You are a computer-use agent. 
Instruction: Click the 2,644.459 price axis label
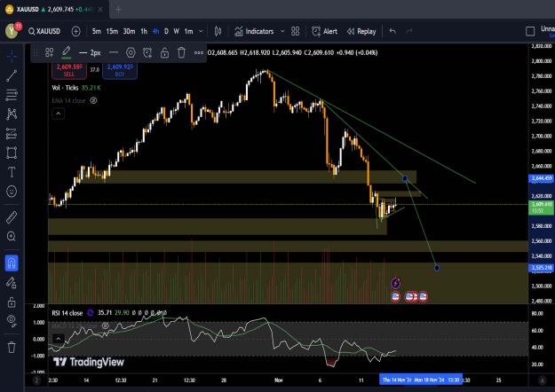(x=541, y=178)
